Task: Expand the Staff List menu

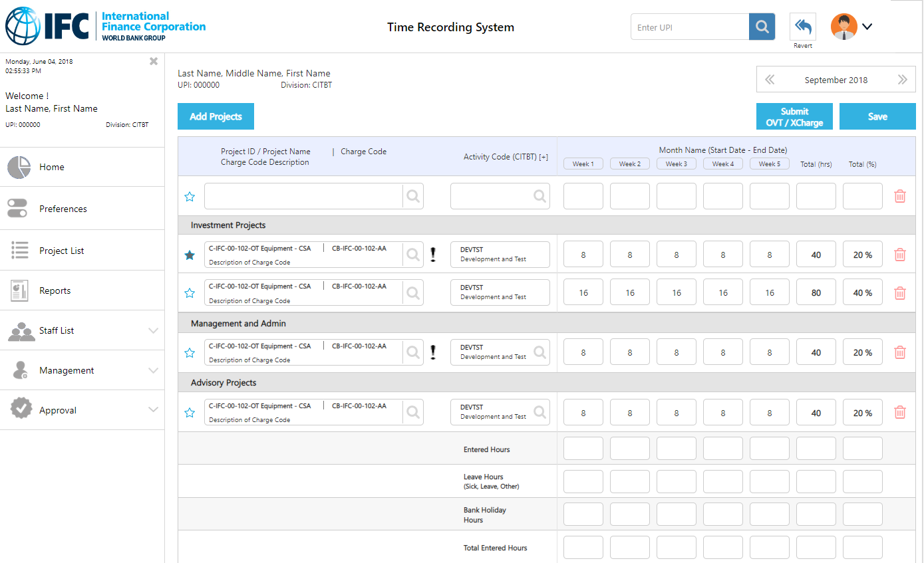Action: 153,330
